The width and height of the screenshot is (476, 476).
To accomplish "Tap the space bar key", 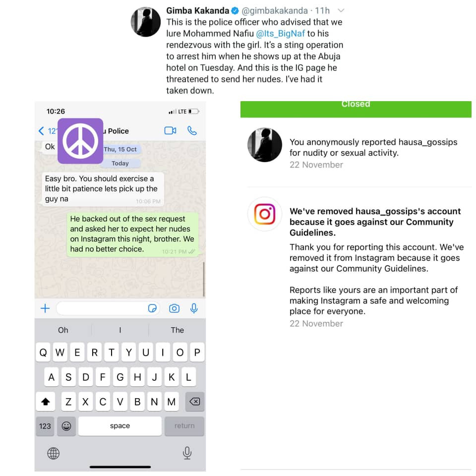I will tap(120, 426).
